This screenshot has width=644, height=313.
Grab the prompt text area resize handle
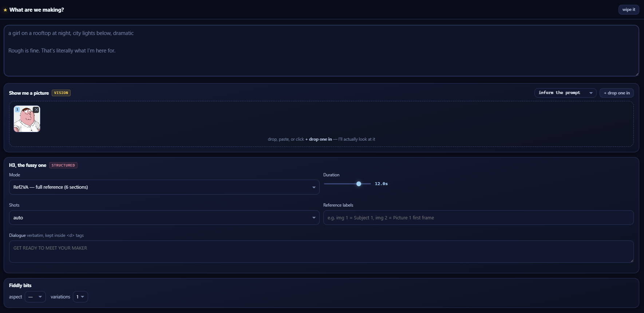pos(636,74)
